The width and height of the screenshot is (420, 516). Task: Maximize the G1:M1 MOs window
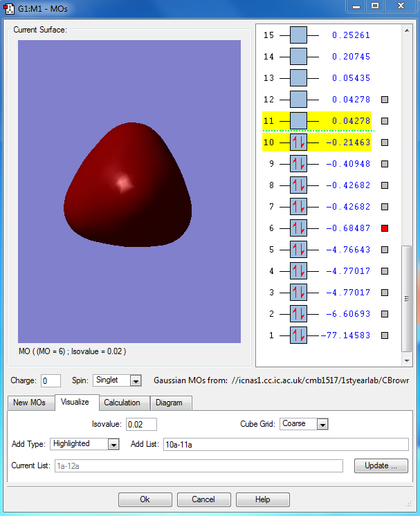[375, 6]
